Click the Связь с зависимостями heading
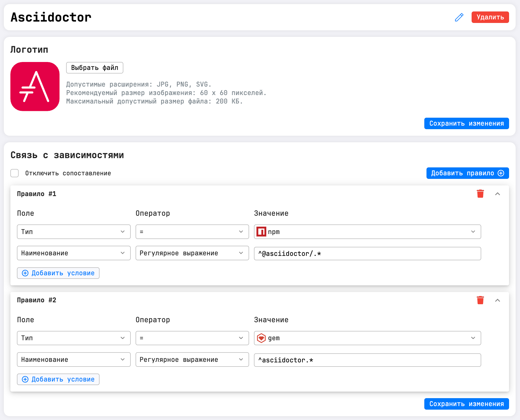Viewport: 520px width, 420px height. click(x=67, y=155)
